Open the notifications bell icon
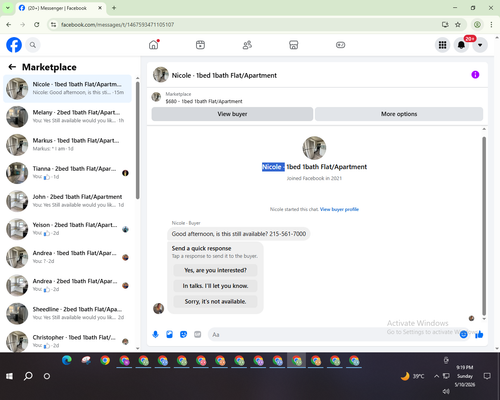Image resolution: width=500 pixels, height=400 pixels. click(461, 45)
